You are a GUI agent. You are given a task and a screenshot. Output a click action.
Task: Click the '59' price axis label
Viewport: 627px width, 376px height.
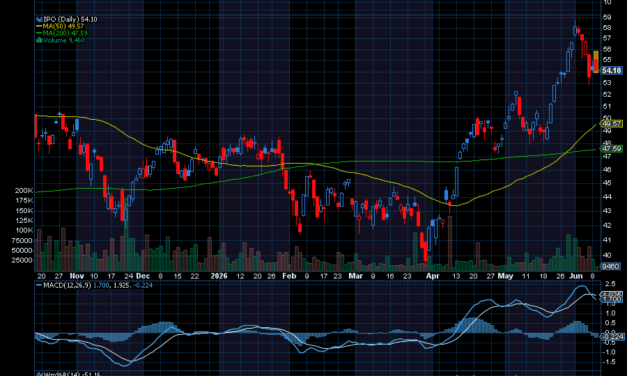[x=607, y=17]
